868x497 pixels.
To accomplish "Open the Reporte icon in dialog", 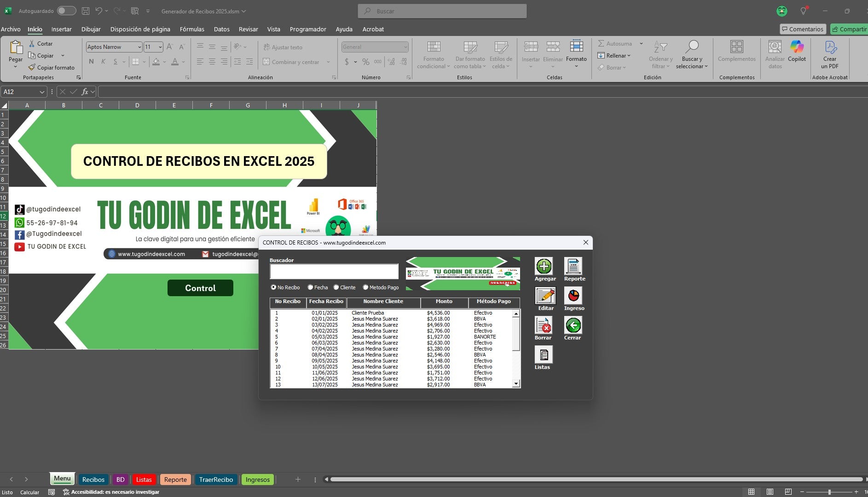I will (573, 266).
